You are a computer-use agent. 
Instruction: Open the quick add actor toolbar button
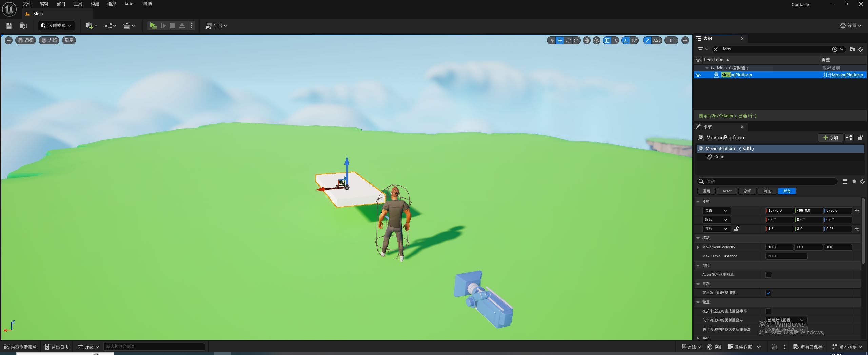[92, 26]
